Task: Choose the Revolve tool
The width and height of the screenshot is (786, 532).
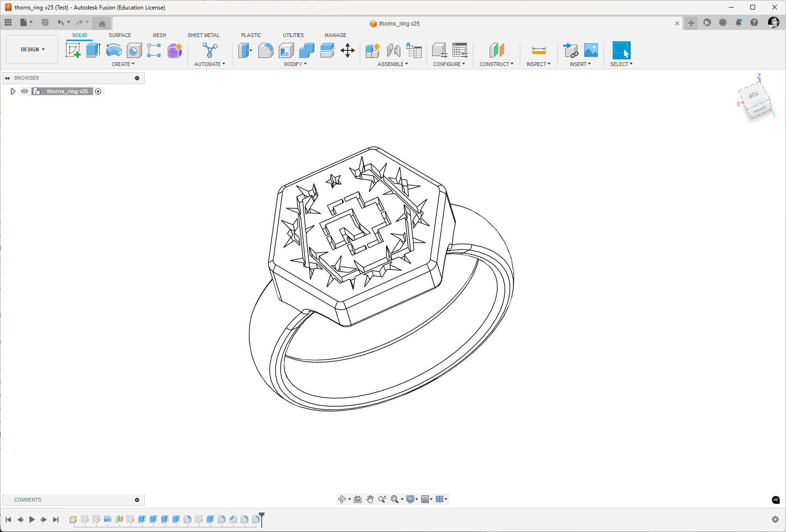Action: point(114,50)
